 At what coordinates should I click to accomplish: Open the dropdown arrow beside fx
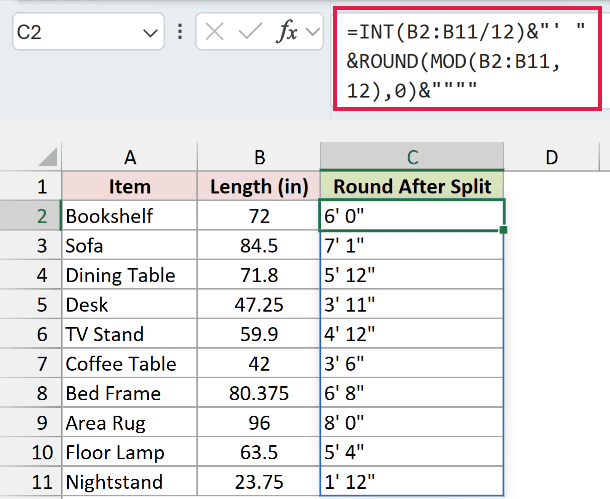pyautogui.click(x=313, y=32)
